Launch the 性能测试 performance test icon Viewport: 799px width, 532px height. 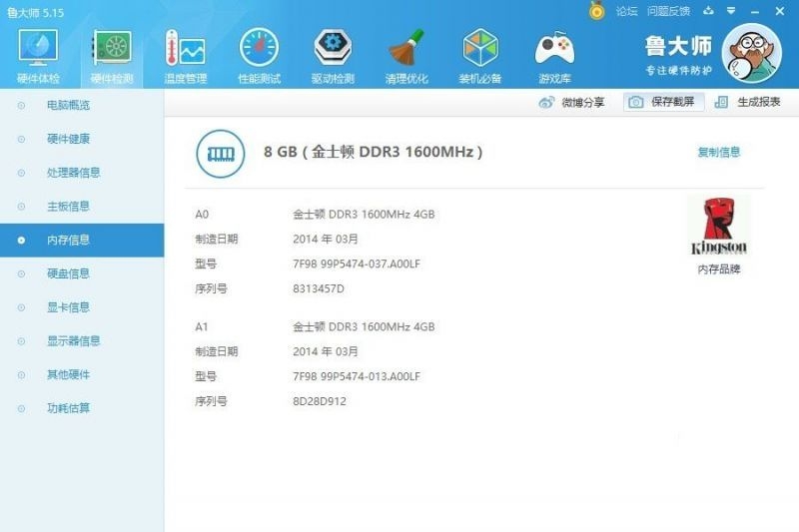click(260, 56)
